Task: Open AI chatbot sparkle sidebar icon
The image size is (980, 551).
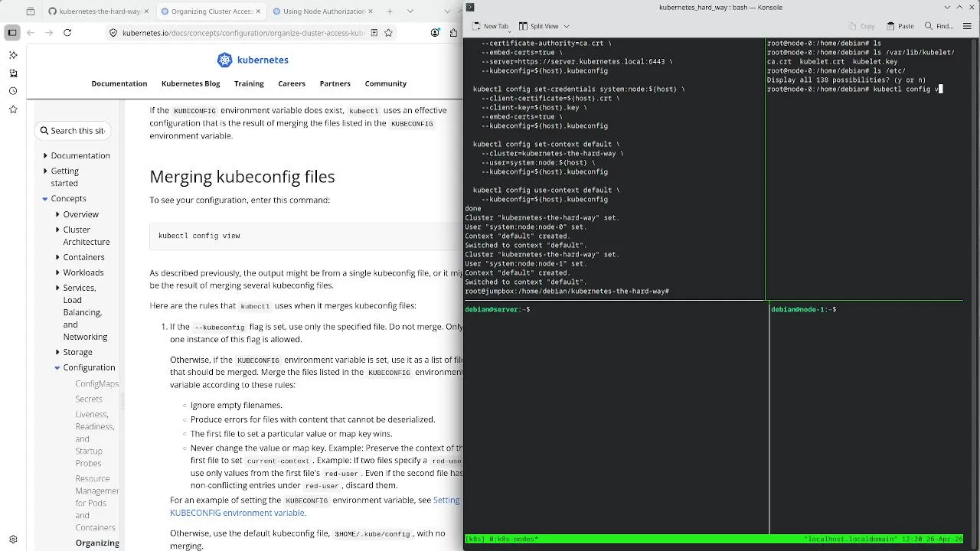Action: (x=13, y=55)
